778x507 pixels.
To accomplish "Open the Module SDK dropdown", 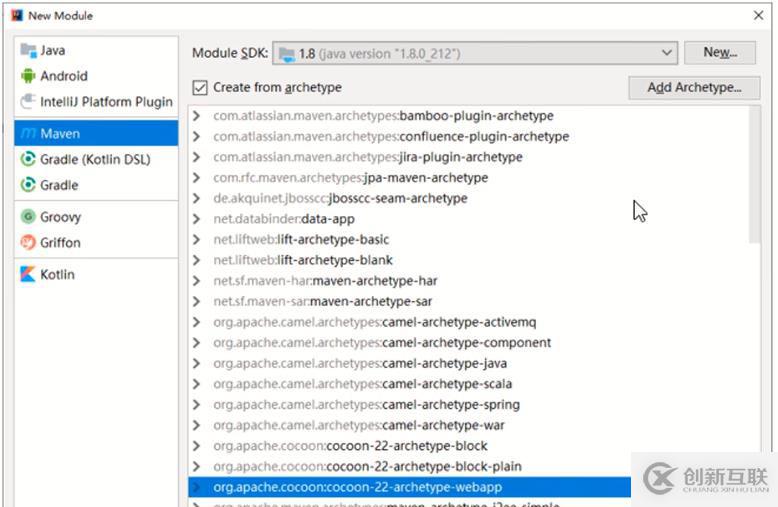I will tap(475, 53).
